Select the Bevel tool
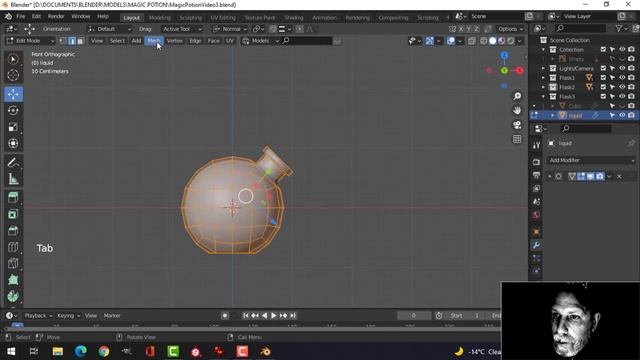 tap(13, 231)
